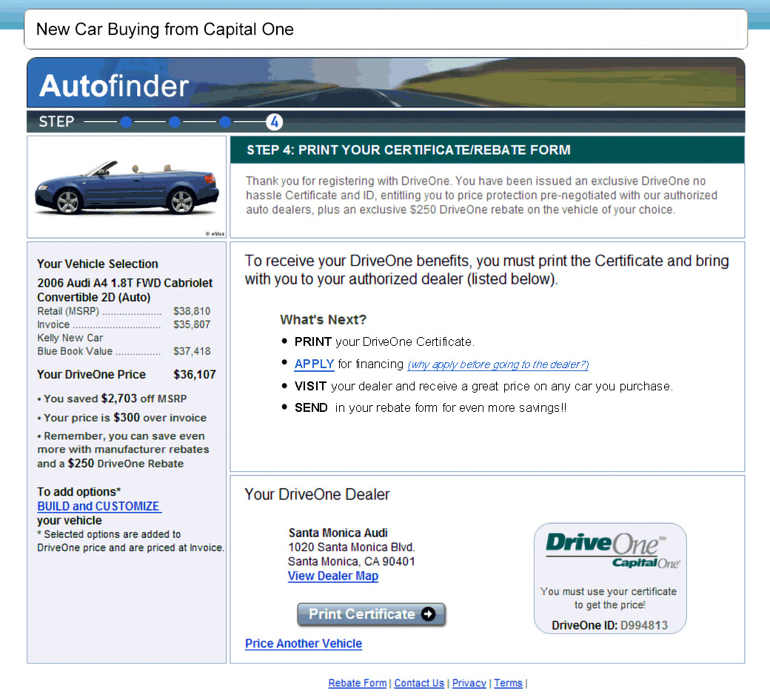Click the 'Your Vehicle Selection' heading

[x=97, y=264]
